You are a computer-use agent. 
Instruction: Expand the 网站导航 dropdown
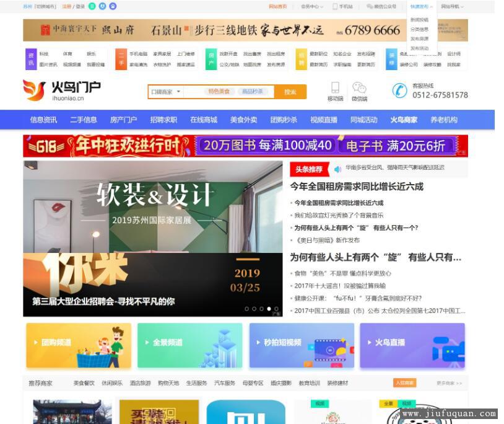click(452, 6)
